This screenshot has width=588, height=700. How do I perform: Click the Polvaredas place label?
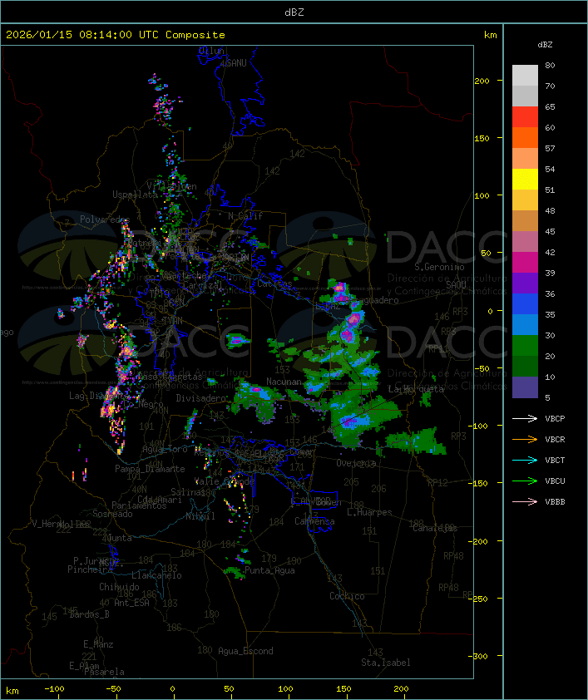[x=105, y=219]
